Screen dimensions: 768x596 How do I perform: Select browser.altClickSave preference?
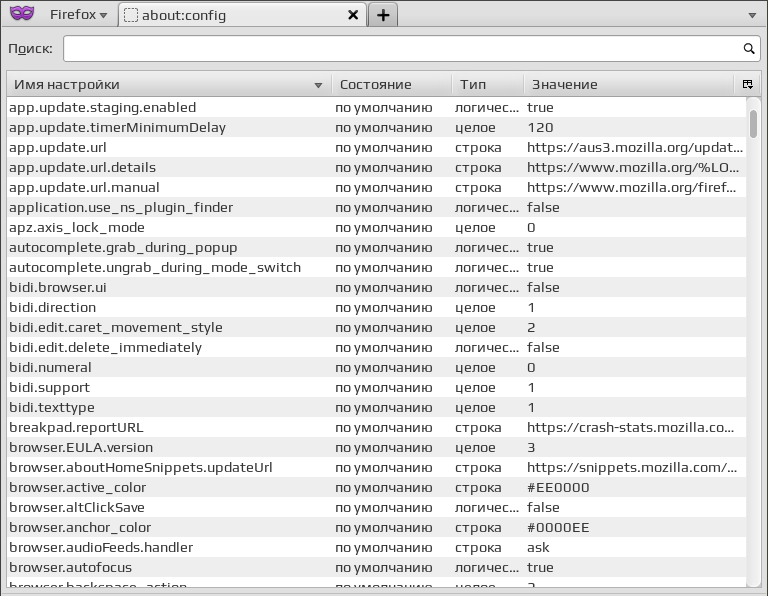pos(377,507)
